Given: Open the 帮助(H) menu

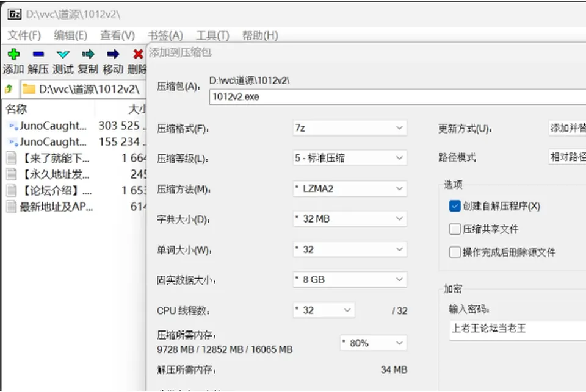Looking at the screenshot, I should (260, 35).
